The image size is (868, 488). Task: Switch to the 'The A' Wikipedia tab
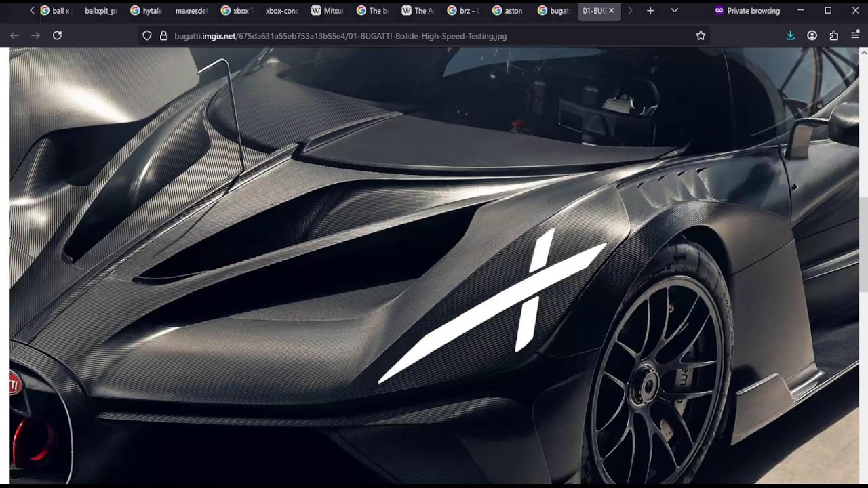tap(418, 11)
